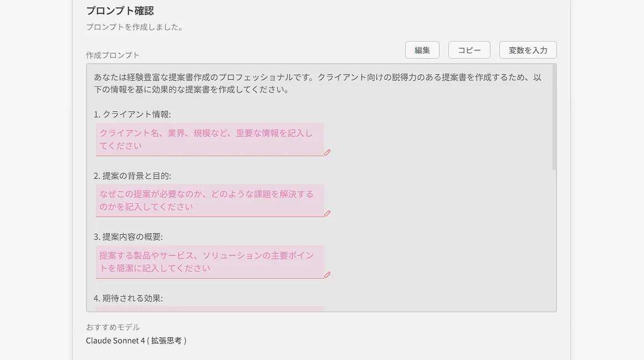Click the 提案する製品やサービス placeholder field

coord(209,262)
